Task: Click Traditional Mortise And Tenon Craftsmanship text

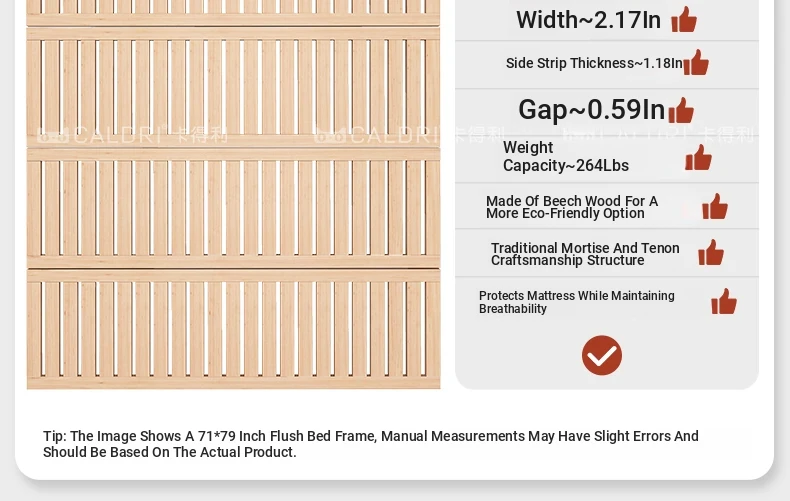Action: coord(585,253)
